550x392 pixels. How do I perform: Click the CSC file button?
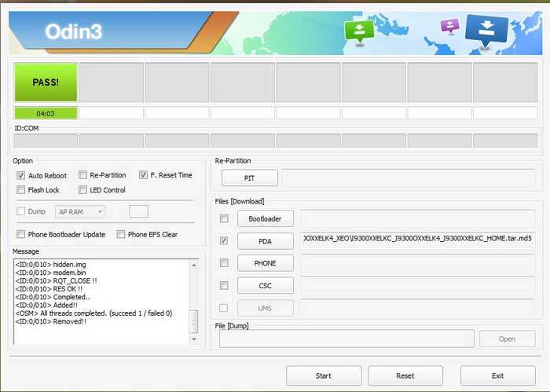[x=266, y=285]
